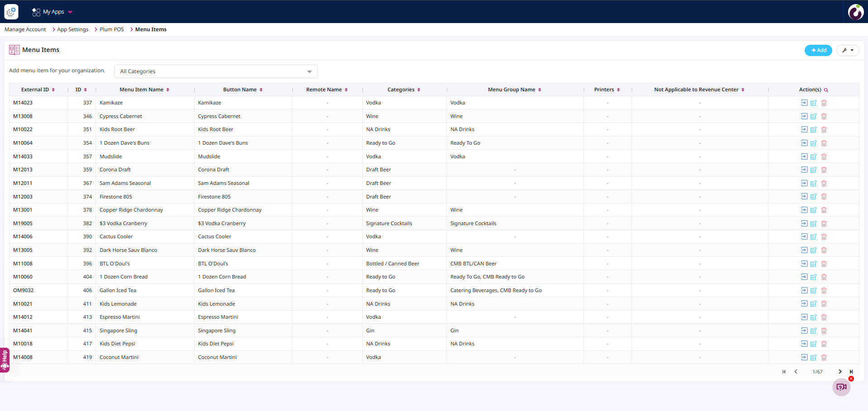The width and height of the screenshot is (868, 411).
Task: Edit the Corona Draft menu item
Action: 813,170
